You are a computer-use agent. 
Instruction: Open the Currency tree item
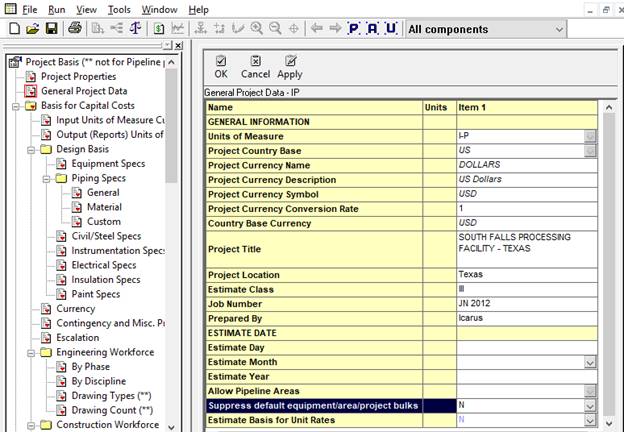pos(75,309)
